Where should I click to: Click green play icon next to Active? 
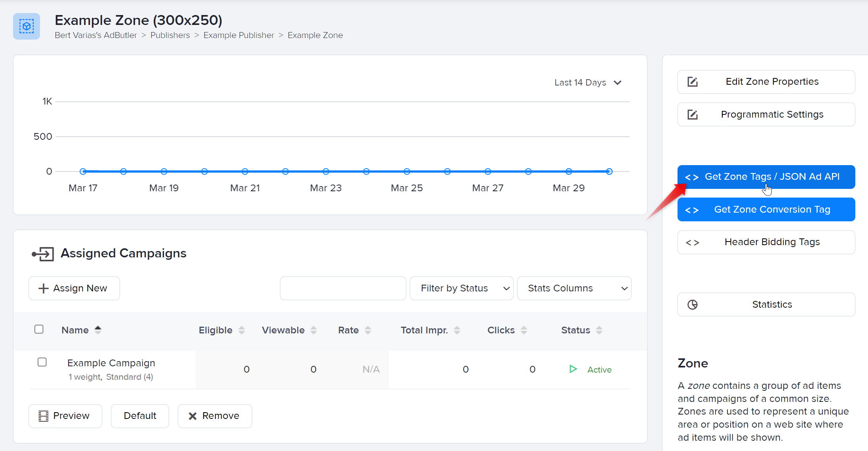click(573, 369)
